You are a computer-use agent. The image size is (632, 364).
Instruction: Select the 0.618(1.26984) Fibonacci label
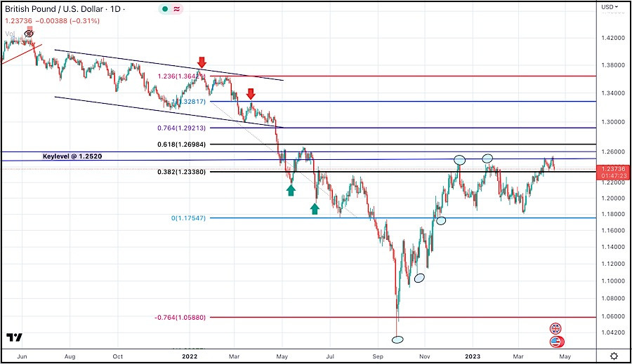pyautogui.click(x=181, y=144)
